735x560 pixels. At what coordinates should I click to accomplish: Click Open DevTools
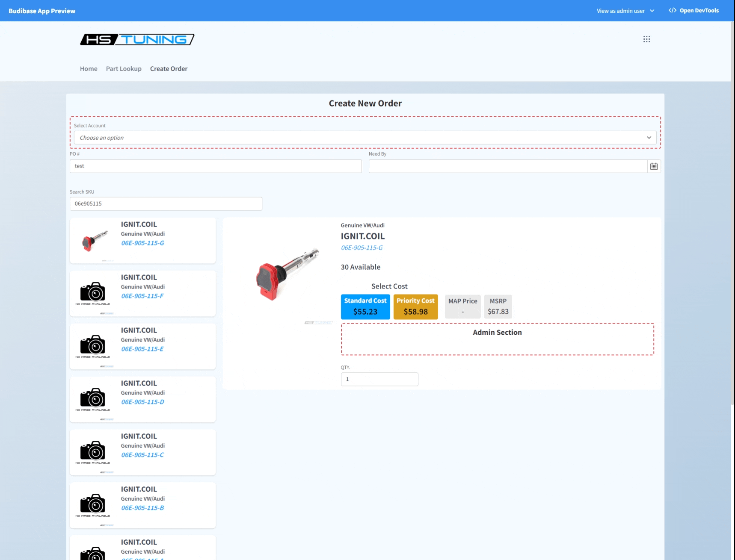694,11
